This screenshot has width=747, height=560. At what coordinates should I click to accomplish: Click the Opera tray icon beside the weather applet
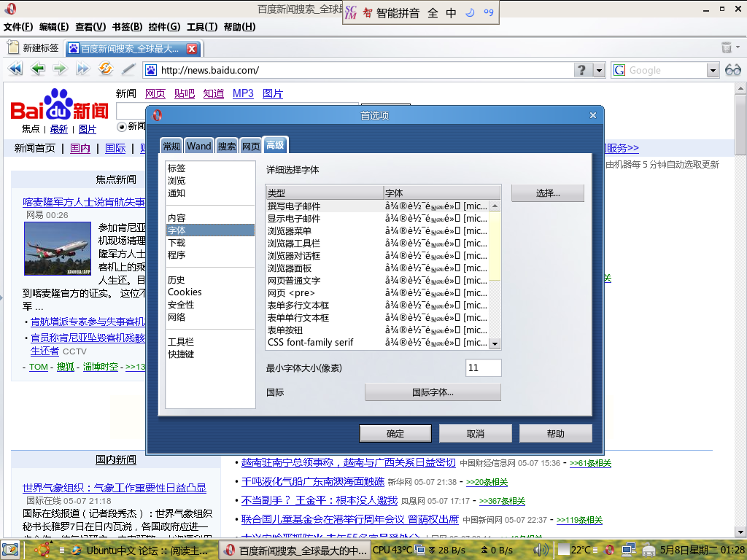pos(609,551)
